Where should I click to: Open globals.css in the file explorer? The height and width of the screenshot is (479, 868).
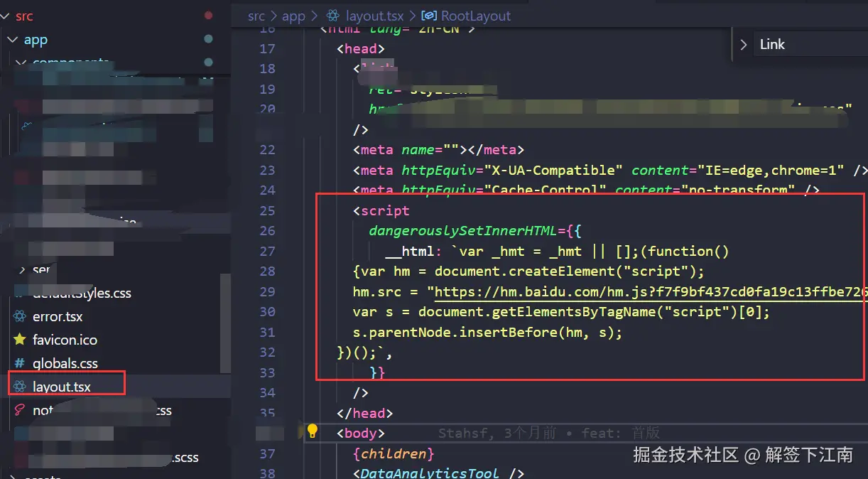pyautogui.click(x=65, y=363)
